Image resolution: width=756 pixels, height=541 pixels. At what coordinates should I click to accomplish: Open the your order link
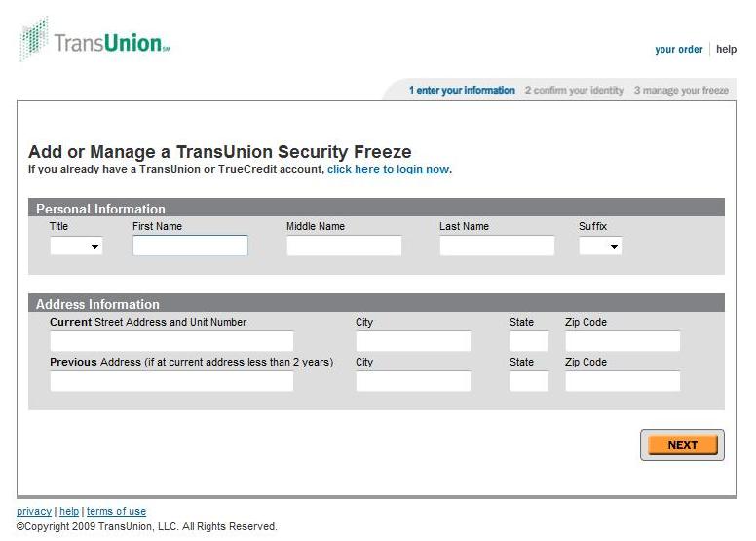tap(678, 49)
